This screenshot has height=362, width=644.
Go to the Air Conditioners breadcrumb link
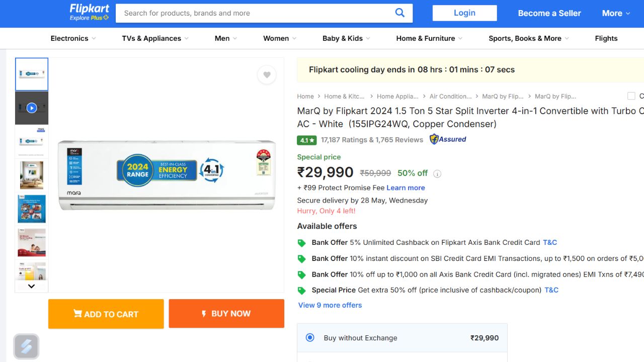pos(450,97)
